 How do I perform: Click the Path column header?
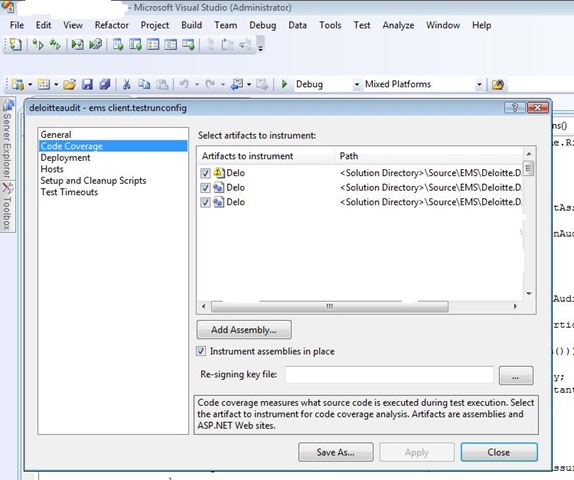coord(429,156)
